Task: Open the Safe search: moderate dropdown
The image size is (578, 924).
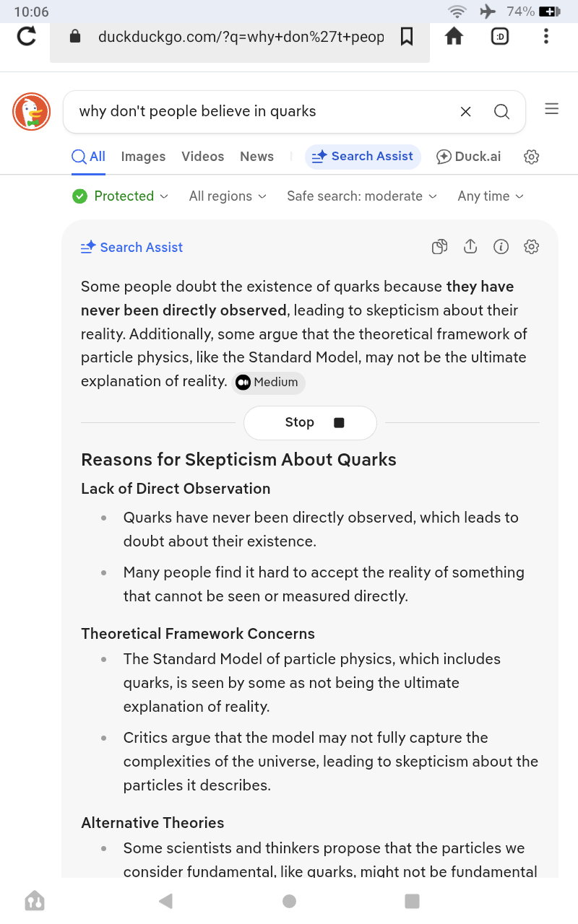Action: (x=362, y=196)
